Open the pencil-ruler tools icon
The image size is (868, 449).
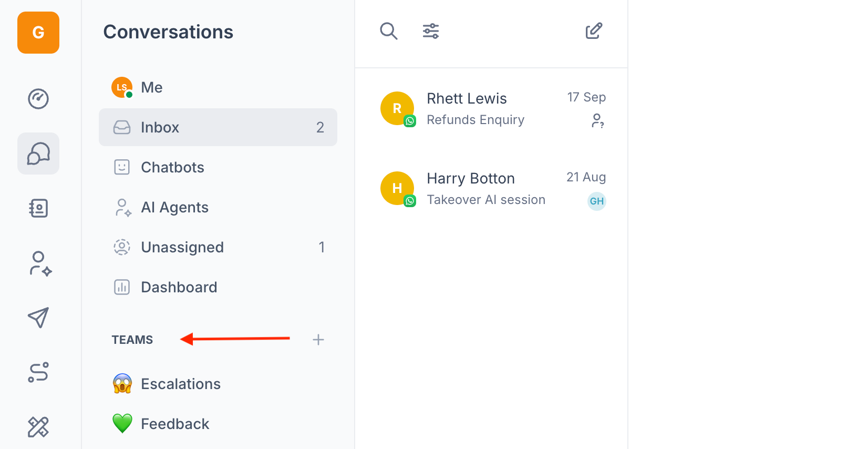click(38, 427)
